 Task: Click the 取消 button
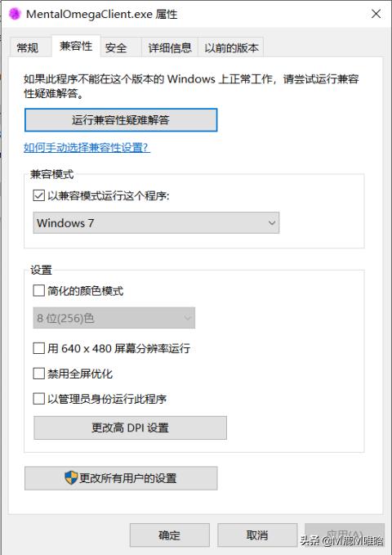[257, 535]
